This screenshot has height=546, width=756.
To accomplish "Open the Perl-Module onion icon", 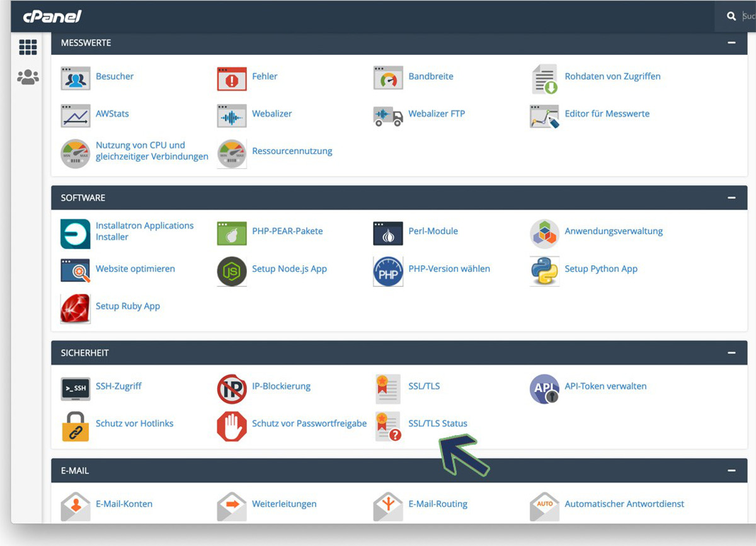I will tap(388, 234).
